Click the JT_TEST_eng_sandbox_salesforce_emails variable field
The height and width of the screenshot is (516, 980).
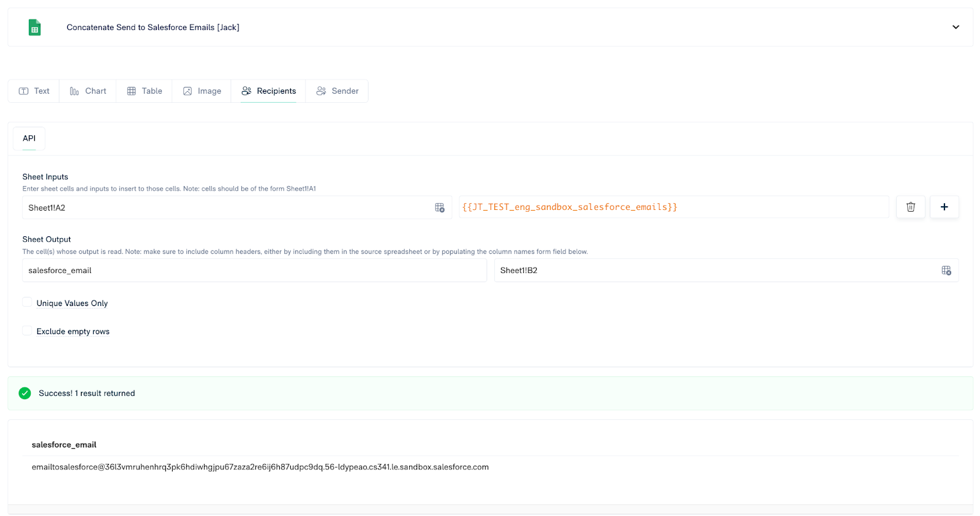pos(673,208)
